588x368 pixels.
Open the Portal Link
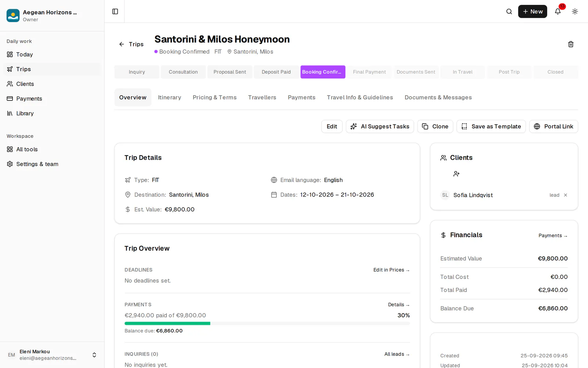553,127
